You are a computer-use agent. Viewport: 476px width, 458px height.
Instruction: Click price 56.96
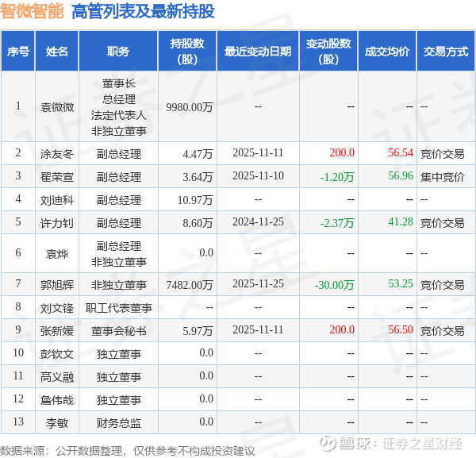click(x=401, y=175)
